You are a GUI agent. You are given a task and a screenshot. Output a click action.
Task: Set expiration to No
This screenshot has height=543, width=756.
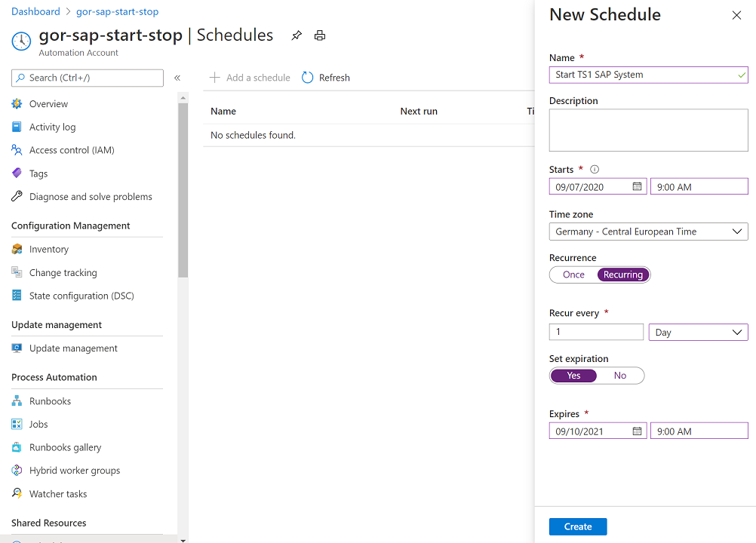point(620,376)
